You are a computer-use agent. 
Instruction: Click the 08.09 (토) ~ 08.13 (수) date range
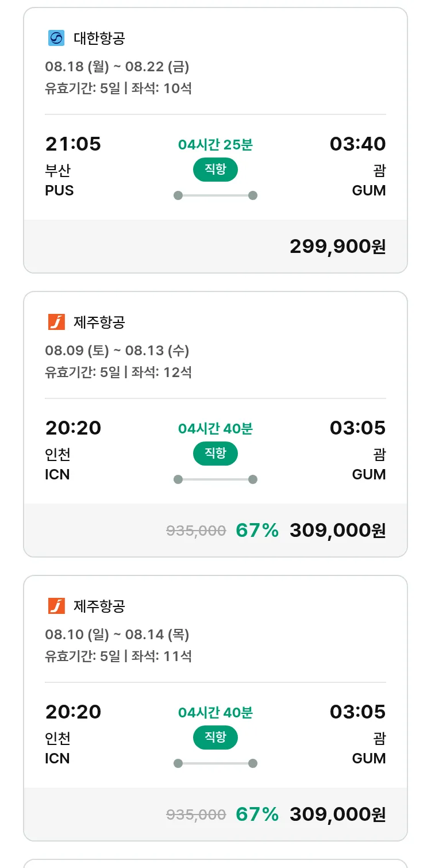[x=117, y=351]
